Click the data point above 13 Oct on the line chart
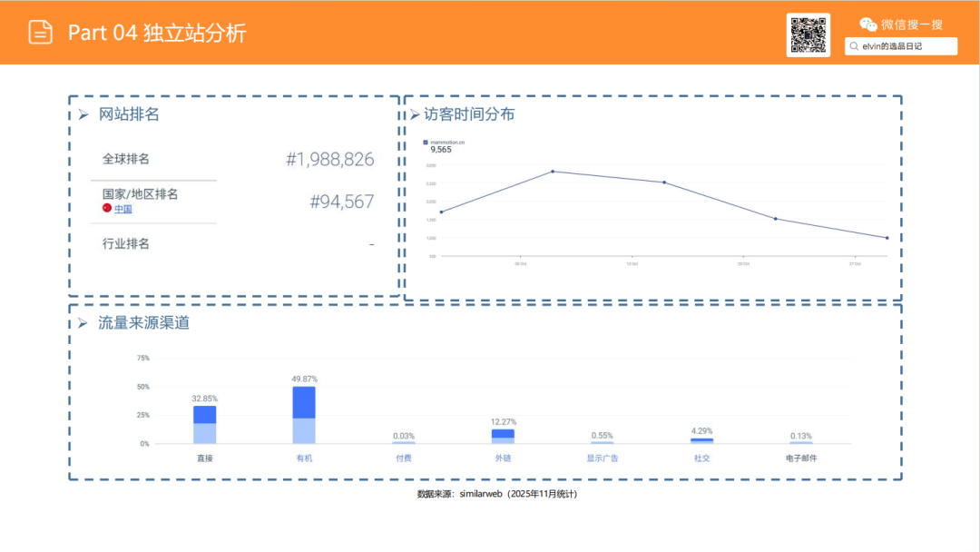Screen dimensions: 980x552 [x=664, y=182]
